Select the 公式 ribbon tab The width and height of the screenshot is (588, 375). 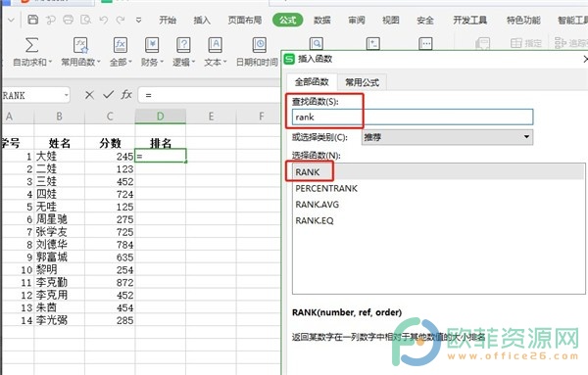point(287,20)
